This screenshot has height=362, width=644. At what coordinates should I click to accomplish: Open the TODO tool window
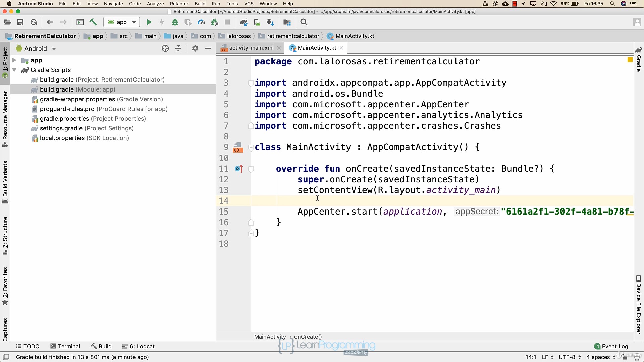(28, 346)
